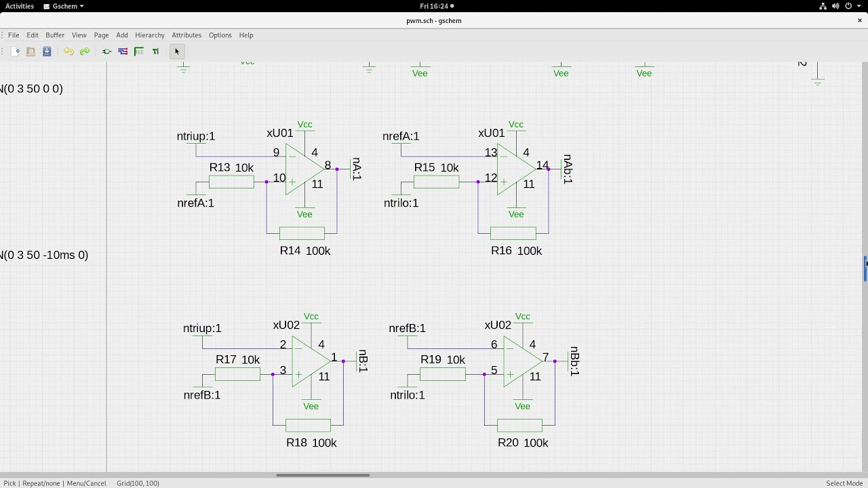
Task: Open the Page menu
Action: point(102,35)
